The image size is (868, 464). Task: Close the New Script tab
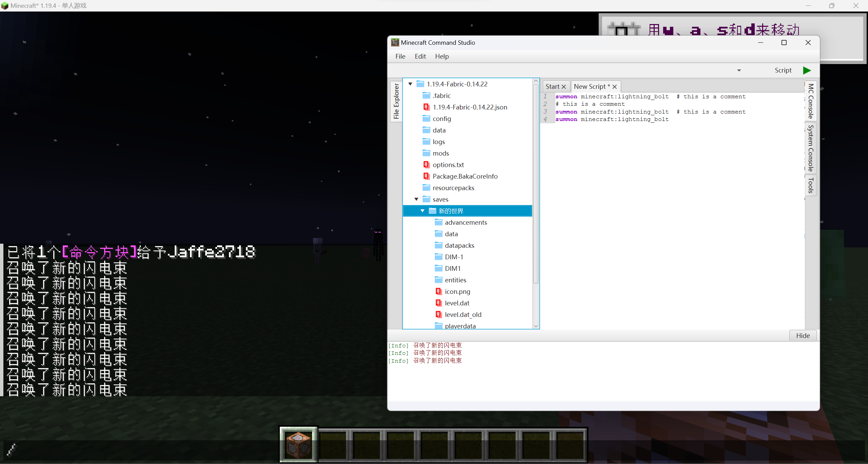click(614, 87)
